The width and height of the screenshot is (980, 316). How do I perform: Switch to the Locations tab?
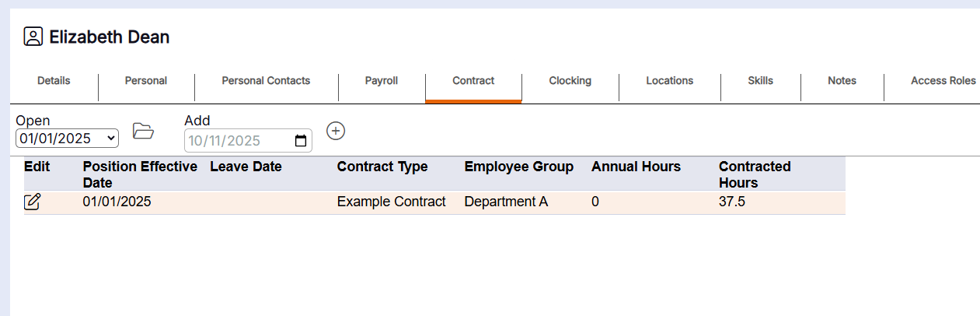pyautogui.click(x=669, y=81)
